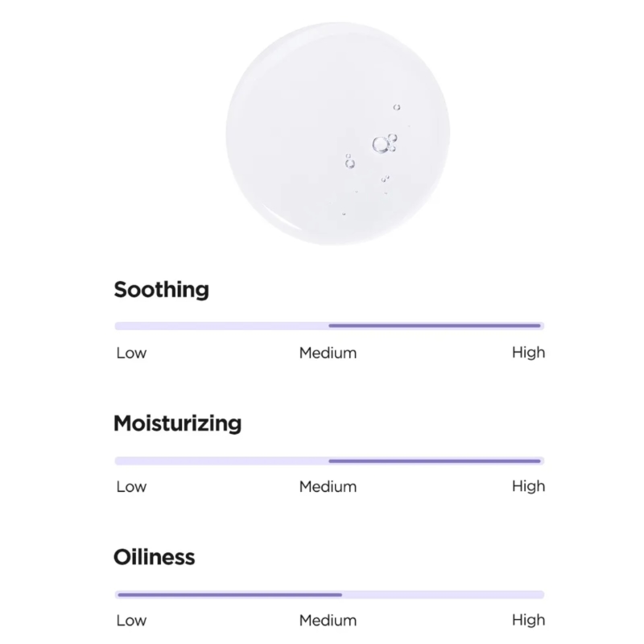Select Low under the Oiliness scale
This screenshot has height=644, width=644.
pyautogui.click(x=131, y=621)
